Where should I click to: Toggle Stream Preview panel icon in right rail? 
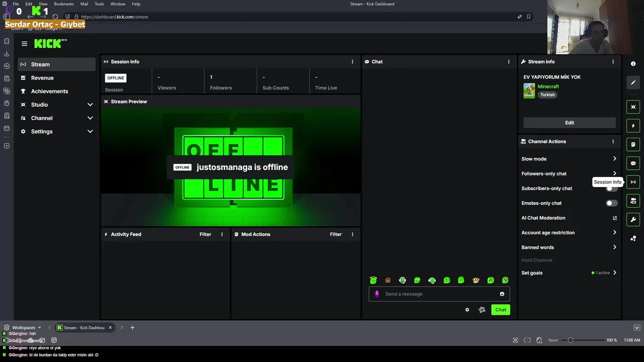click(633, 107)
